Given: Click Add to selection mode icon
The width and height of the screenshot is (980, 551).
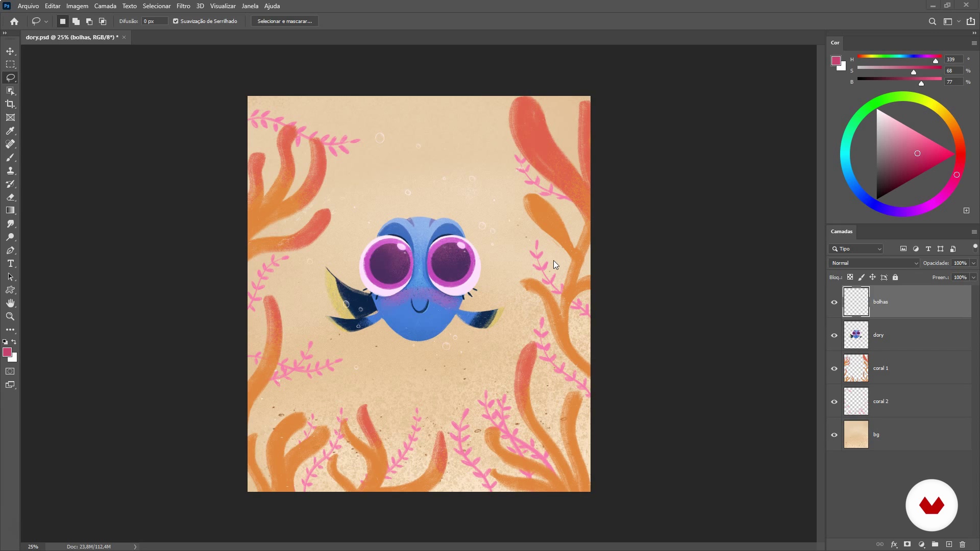Looking at the screenshot, I should point(76,21).
